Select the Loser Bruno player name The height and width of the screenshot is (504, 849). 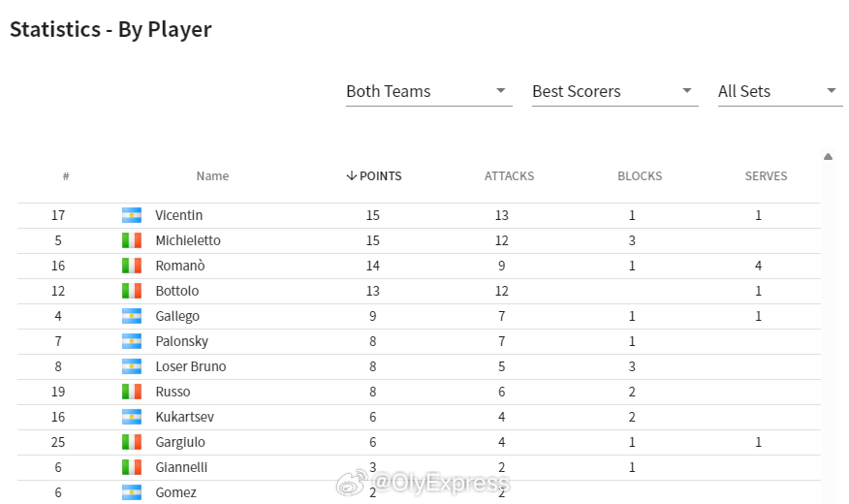pos(191,366)
